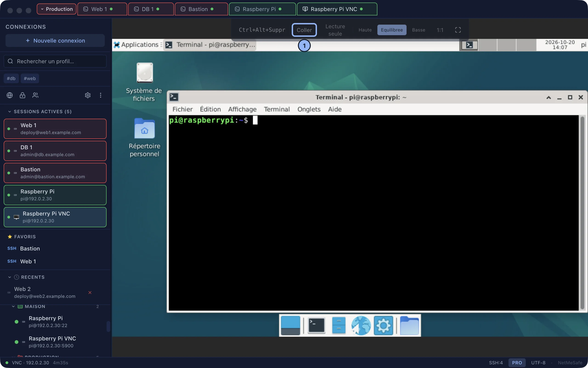Viewport: 588px width, 368px height.
Task: Click the padlock icon in sidebar toolbar
Action: click(x=22, y=95)
